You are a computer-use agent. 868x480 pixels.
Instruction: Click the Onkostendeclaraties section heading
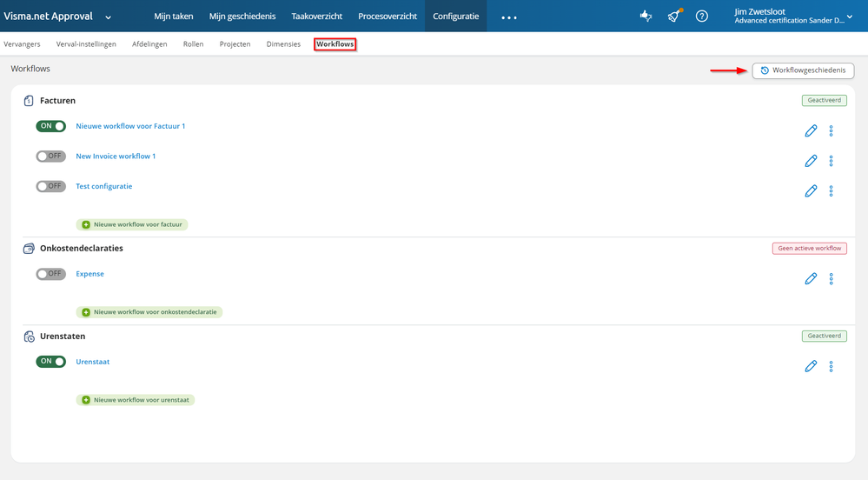[x=82, y=249]
